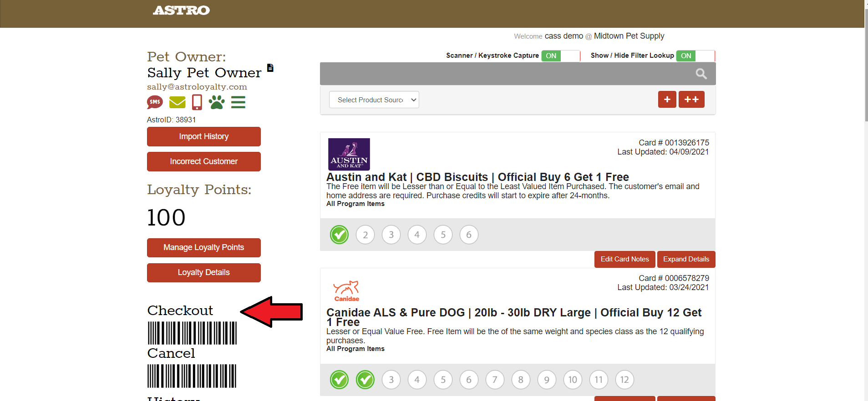This screenshot has height=401, width=868.
Task: Click Expand Details on Austin and Kat card
Action: click(686, 259)
